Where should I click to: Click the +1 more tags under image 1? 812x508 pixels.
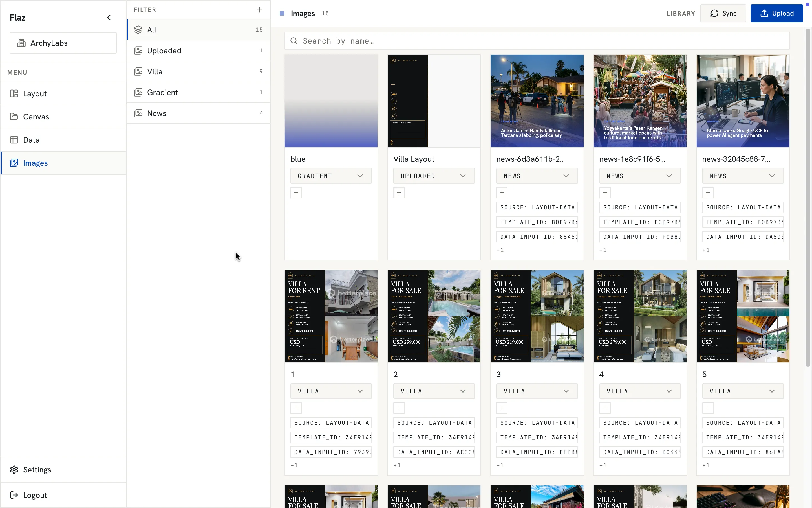pyautogui.click(x=294, y=465)
